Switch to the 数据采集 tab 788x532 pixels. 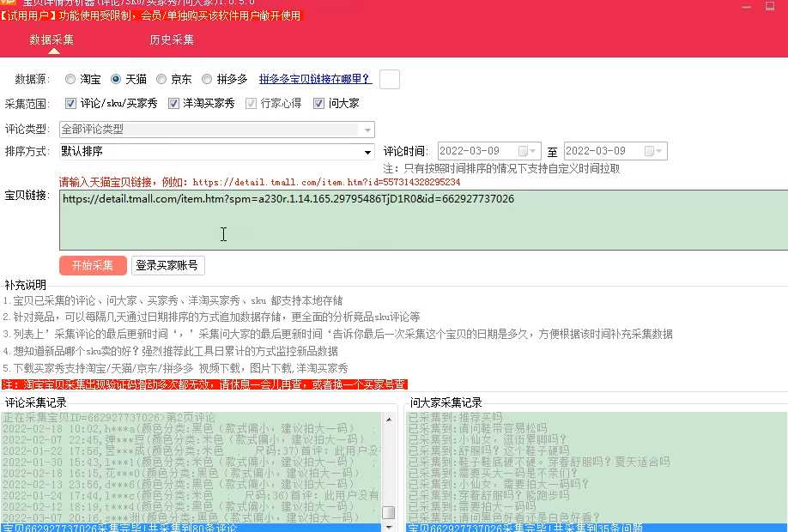52,39
